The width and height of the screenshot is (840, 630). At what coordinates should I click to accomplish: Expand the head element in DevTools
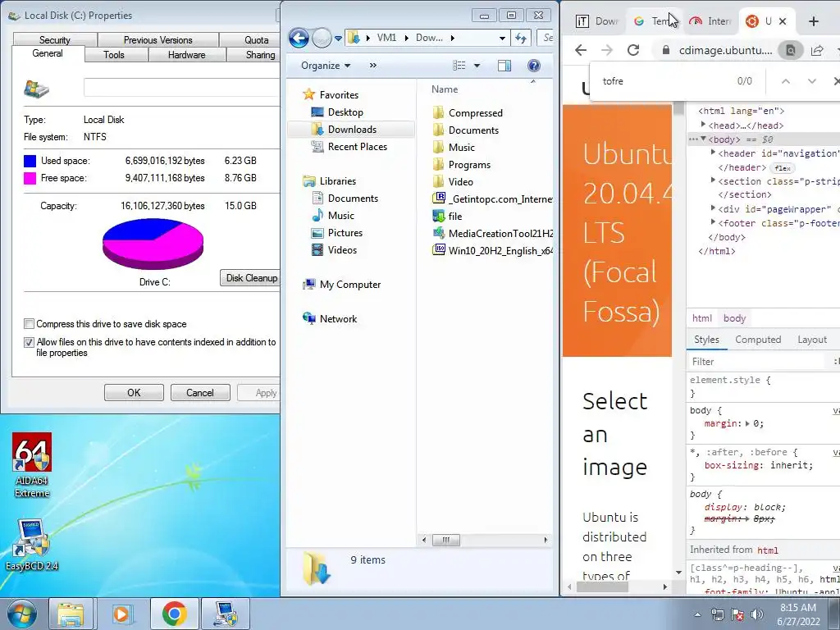point(703,125)
